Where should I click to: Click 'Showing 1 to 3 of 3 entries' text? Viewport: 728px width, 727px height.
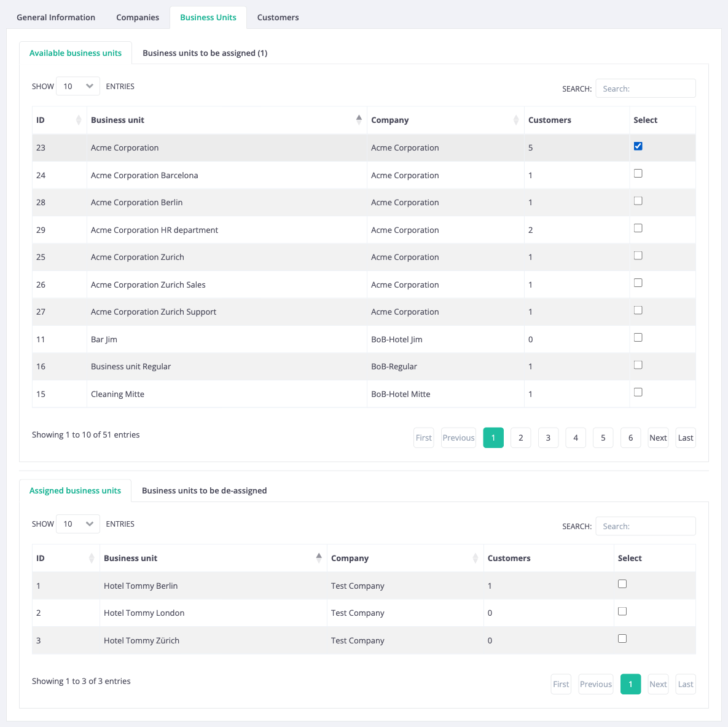81,681
